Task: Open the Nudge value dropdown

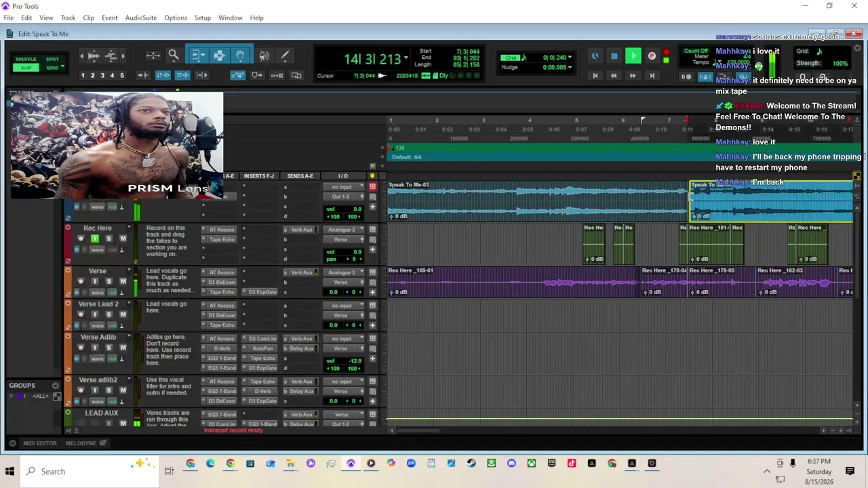Action: click(x=570, y=67)
